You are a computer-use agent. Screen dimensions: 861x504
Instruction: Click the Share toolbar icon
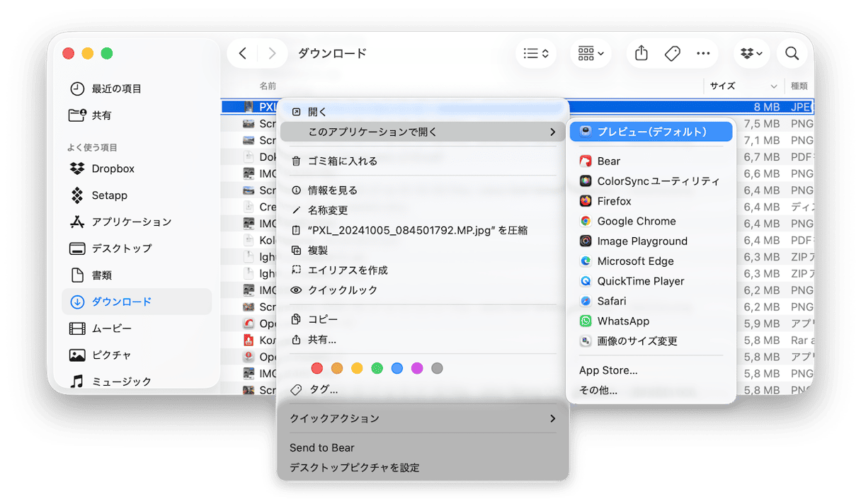coord(642,53)
